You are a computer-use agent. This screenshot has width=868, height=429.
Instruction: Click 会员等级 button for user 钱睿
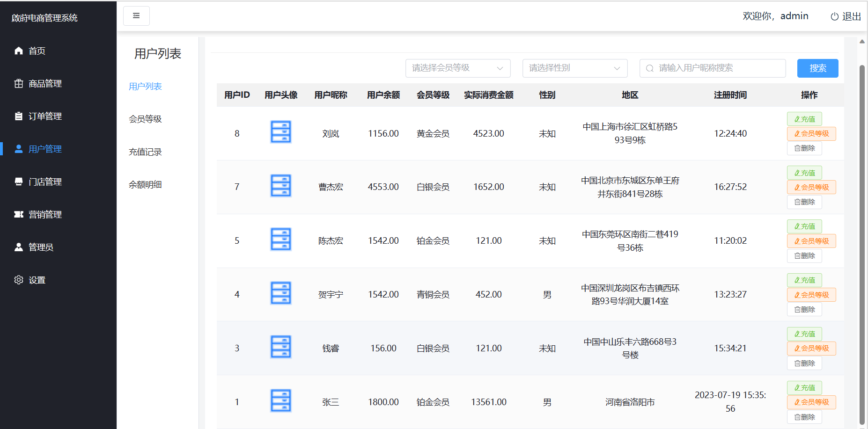coord(811,349)
